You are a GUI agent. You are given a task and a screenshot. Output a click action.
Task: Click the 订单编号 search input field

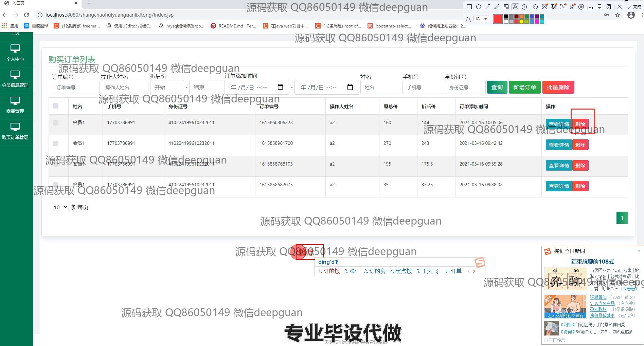click(75, 88)
